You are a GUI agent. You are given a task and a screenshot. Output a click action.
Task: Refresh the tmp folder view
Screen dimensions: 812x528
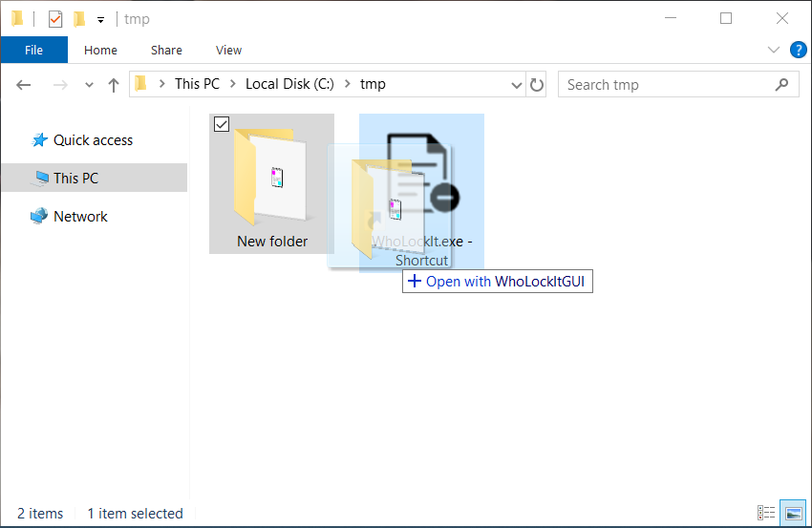[x=537, y=85]
